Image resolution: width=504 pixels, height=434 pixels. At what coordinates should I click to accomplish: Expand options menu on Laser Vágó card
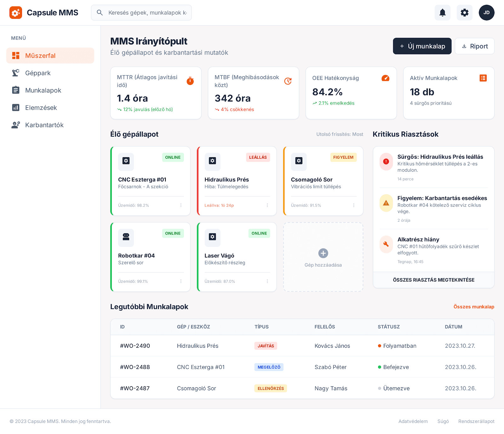pyautogui.click(x=267, y=281)
